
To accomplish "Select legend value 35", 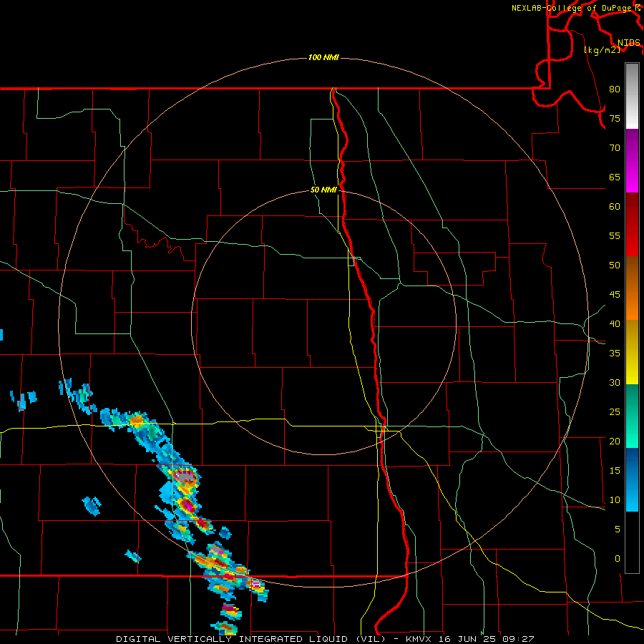I will tap(615, 353).
